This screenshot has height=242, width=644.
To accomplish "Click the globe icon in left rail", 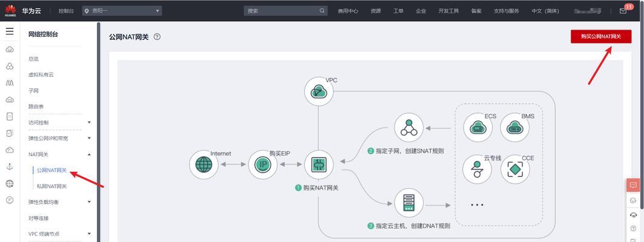I will coord(10,183).
